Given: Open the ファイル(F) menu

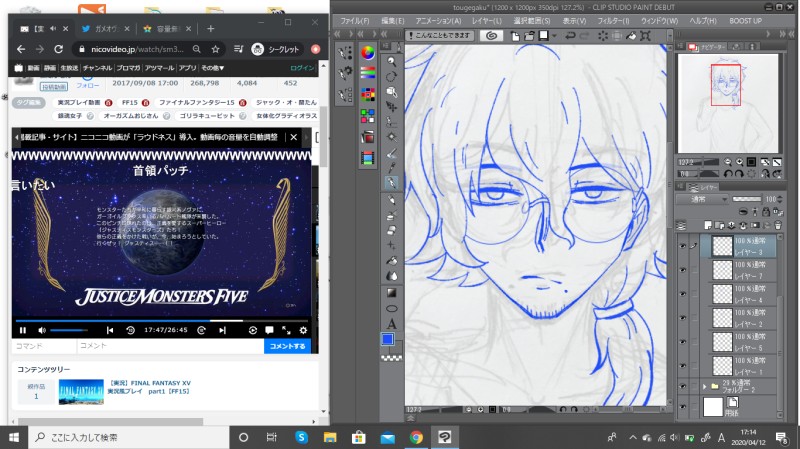Looking at the screenshot, I should pos(354,21).
